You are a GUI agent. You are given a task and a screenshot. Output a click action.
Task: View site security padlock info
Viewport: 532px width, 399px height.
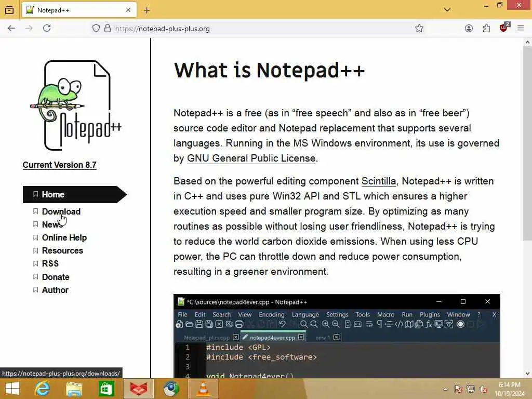pos(108,28)
